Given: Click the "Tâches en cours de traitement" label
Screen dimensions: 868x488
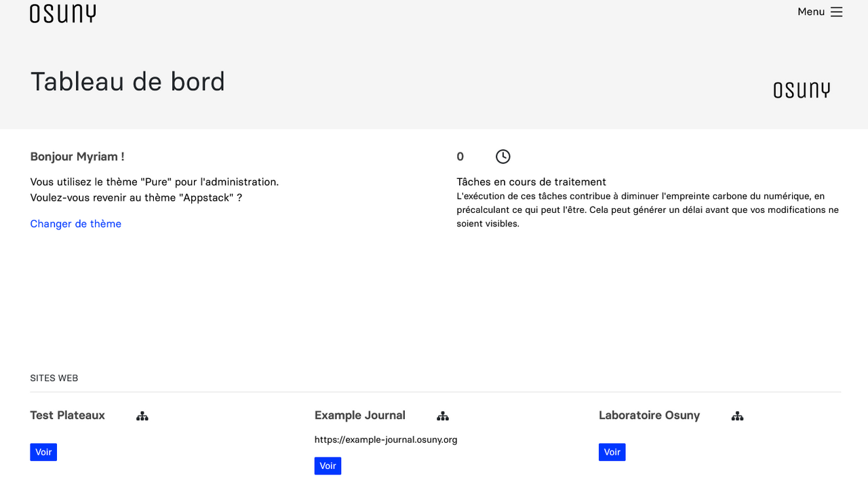Looking at the screenshot, I should tap(531, 182).
